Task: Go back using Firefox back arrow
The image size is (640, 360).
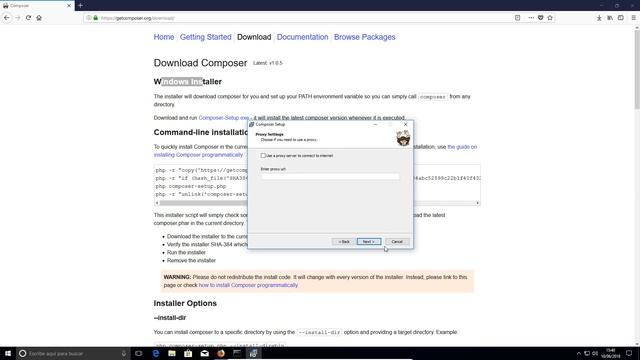Action: point(7,18)
